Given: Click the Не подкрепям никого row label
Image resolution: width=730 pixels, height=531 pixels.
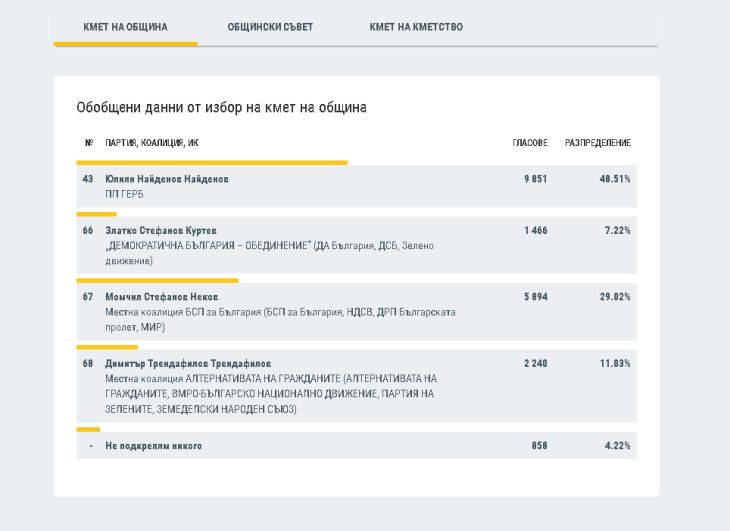Looking at the screenshot, I should click(154, 446).
